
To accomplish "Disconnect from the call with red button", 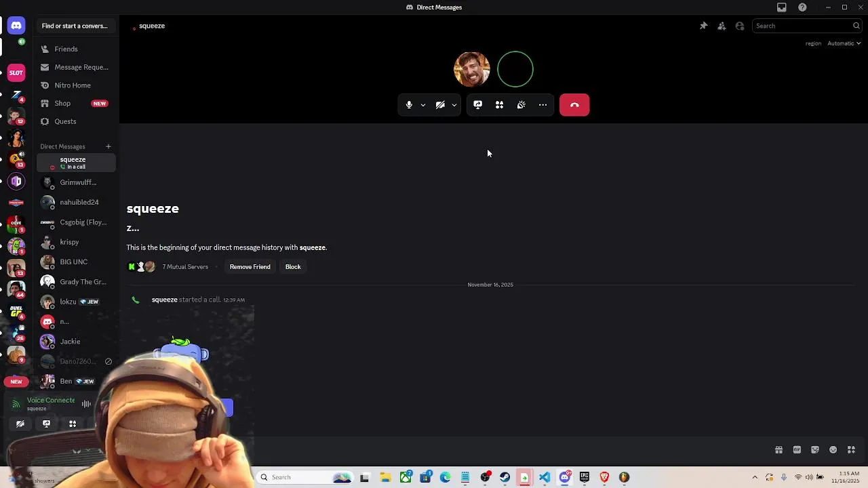I will tap(574, 105).
